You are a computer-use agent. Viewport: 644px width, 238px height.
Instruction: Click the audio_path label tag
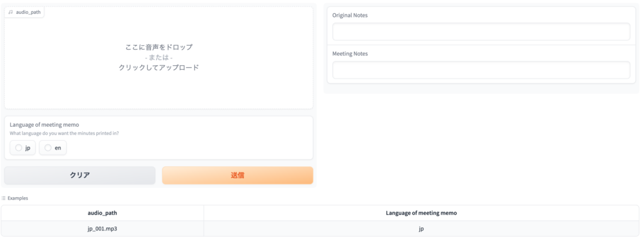coord(25,13)
